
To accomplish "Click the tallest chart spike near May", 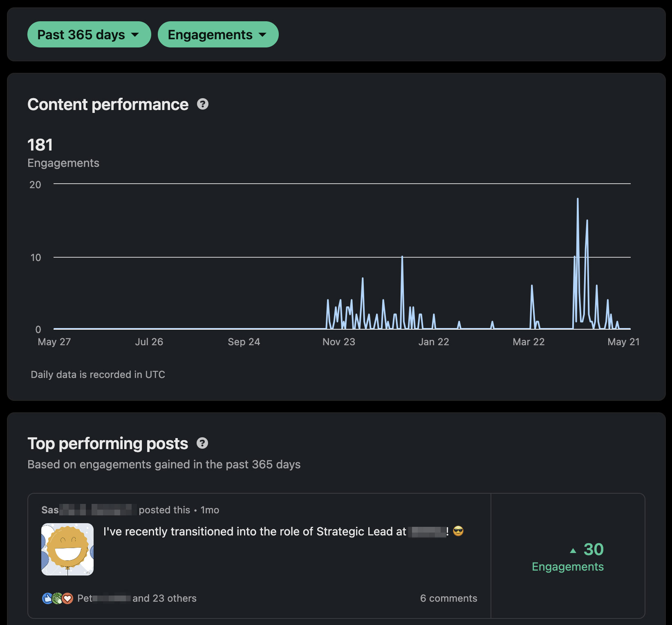I will 578,199.
